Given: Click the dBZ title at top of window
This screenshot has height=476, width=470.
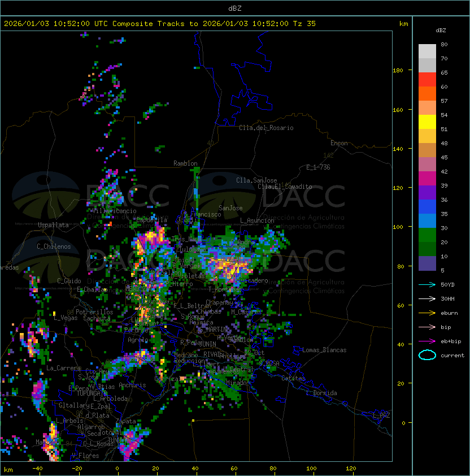Looking at the screenshot, I should (x=235, y=8).
